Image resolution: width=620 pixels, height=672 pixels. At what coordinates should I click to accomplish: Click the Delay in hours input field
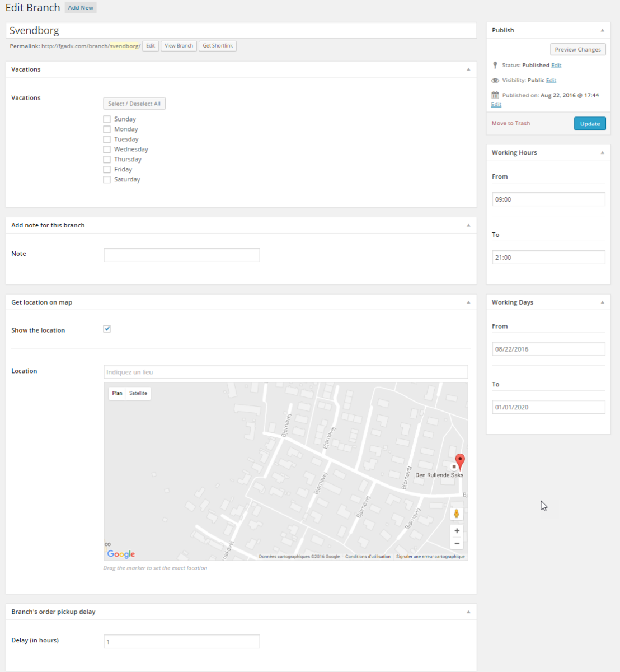coord(182,642)
